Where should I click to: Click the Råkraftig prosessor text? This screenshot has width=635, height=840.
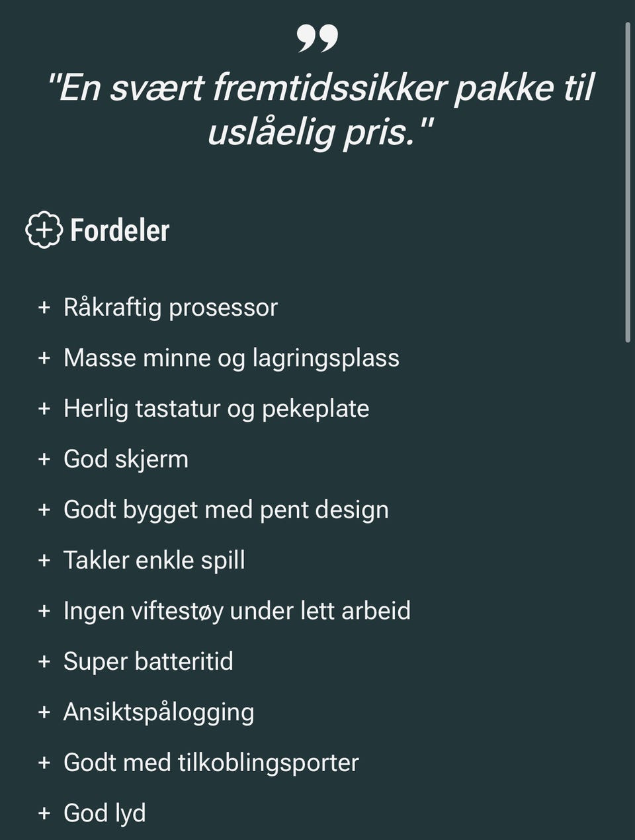pyautogui.click(x=170, y=308)
